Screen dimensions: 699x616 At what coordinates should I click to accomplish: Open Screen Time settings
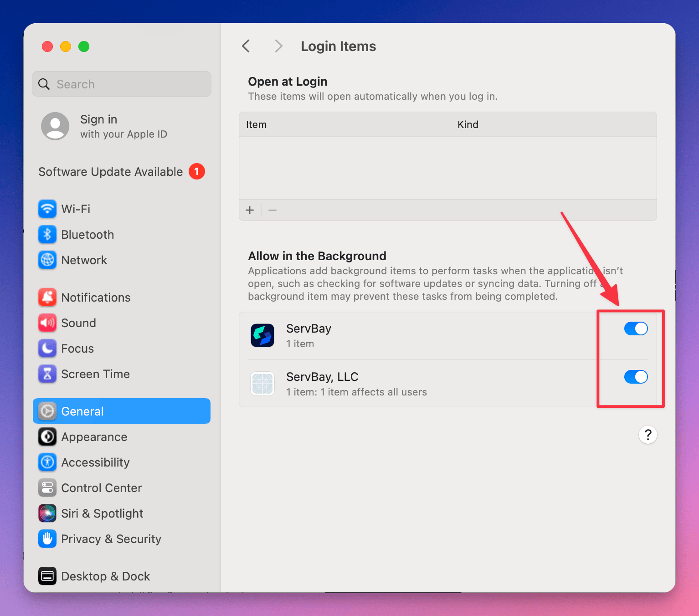tap(122, 374)
